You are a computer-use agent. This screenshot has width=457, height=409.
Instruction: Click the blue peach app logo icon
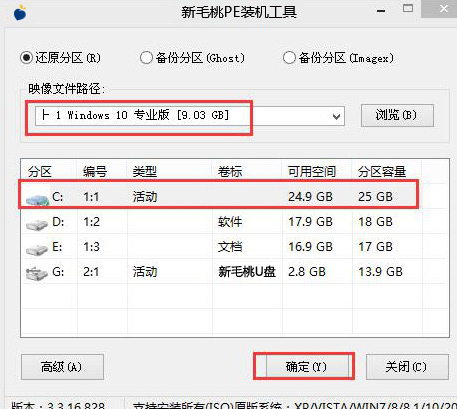click(x=20, y=13)
